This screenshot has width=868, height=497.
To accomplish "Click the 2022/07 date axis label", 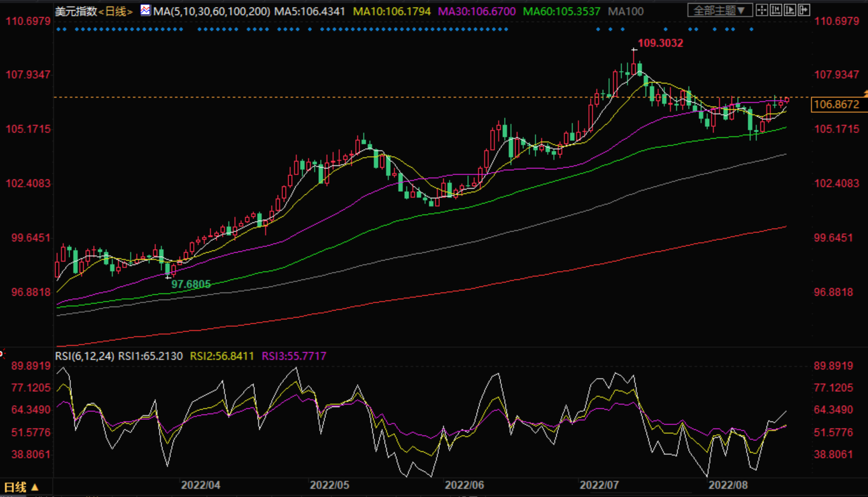I will click(599, 485).
